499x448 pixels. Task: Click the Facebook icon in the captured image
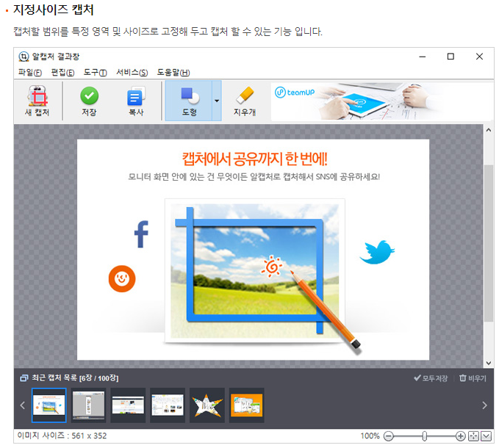tap(141, 234)
